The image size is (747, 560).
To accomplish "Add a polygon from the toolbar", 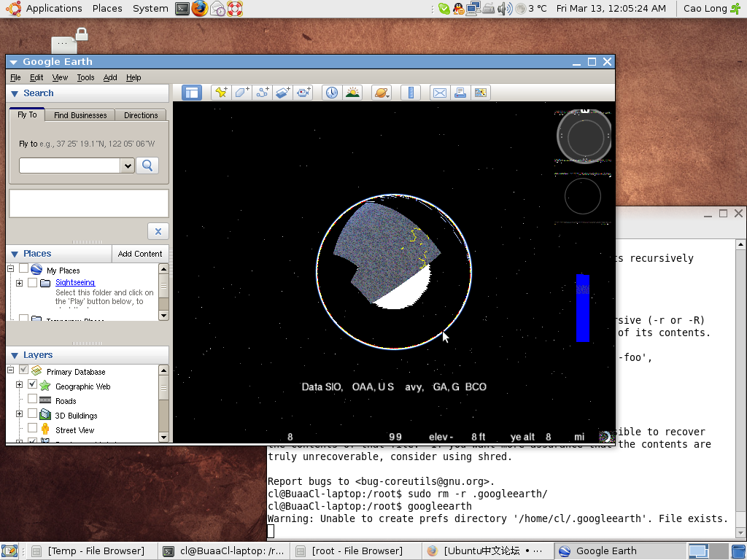I will pos(241,93).
